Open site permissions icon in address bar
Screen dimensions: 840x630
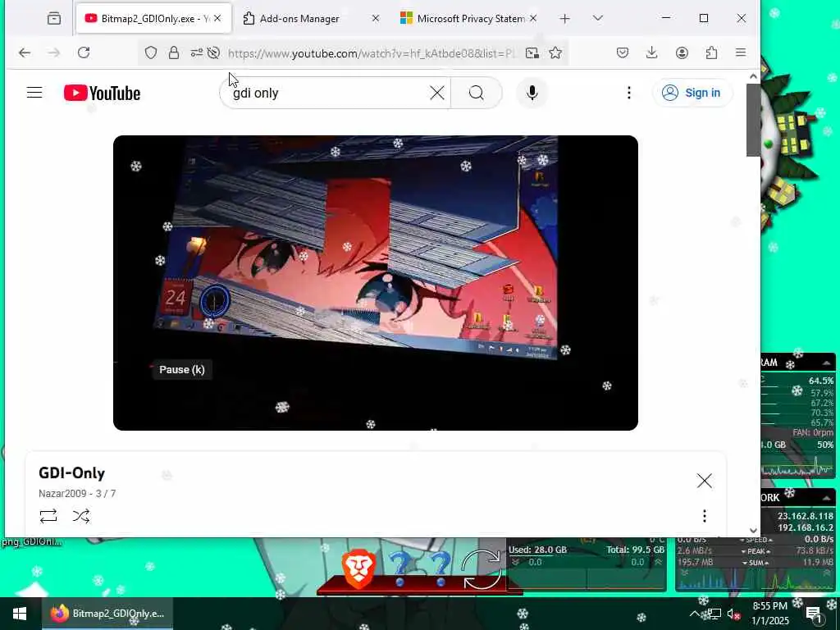pos(197,52)
